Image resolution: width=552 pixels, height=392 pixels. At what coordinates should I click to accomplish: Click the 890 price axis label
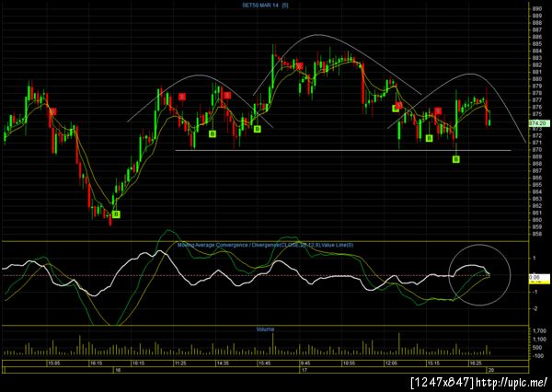[537, 9]
